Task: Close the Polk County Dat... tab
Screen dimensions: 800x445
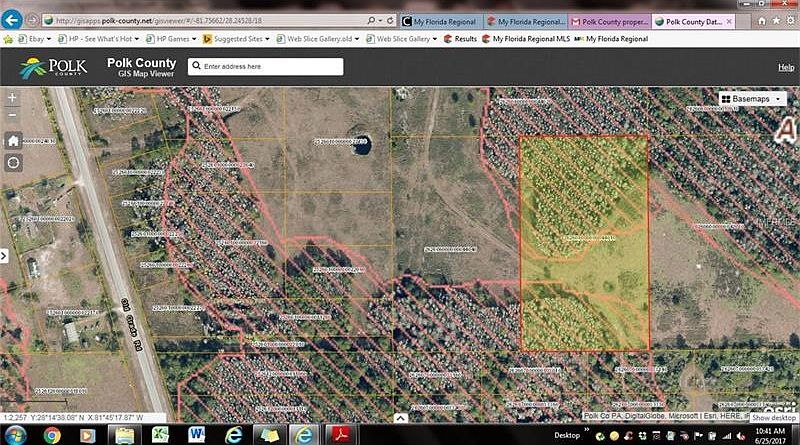Action: (x=729, y=21)
